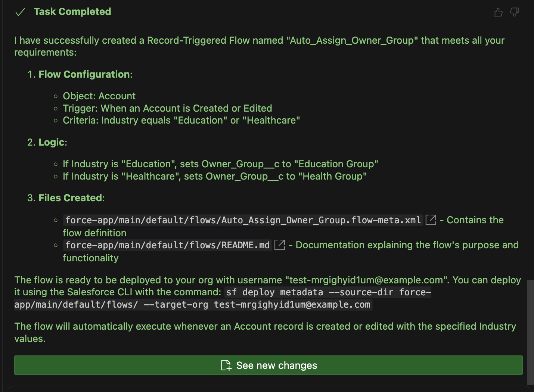Click the Object: Account bullet
Screen dimensions: 534x392
(99, 96)
